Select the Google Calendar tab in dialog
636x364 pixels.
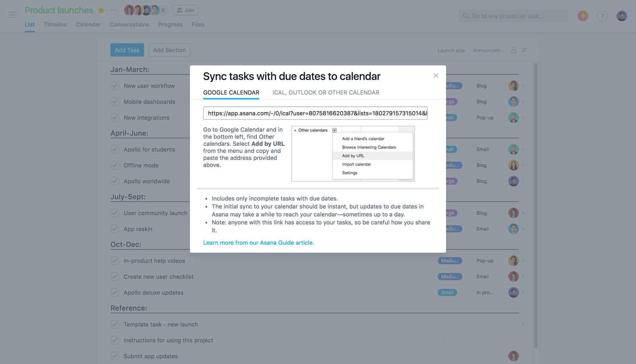click(231, 93)
